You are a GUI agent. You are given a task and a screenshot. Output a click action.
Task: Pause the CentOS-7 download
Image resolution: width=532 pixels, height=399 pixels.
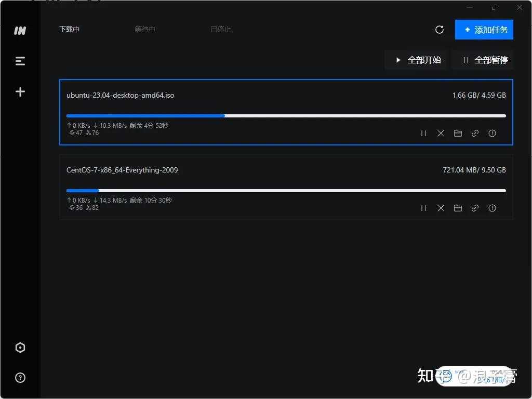point(423,208)
